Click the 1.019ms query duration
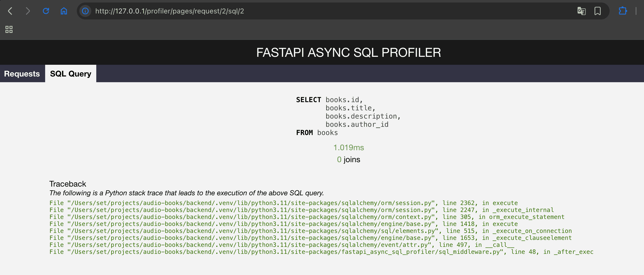The height and width of the screenshot is (275, 644). click(348, 148)
